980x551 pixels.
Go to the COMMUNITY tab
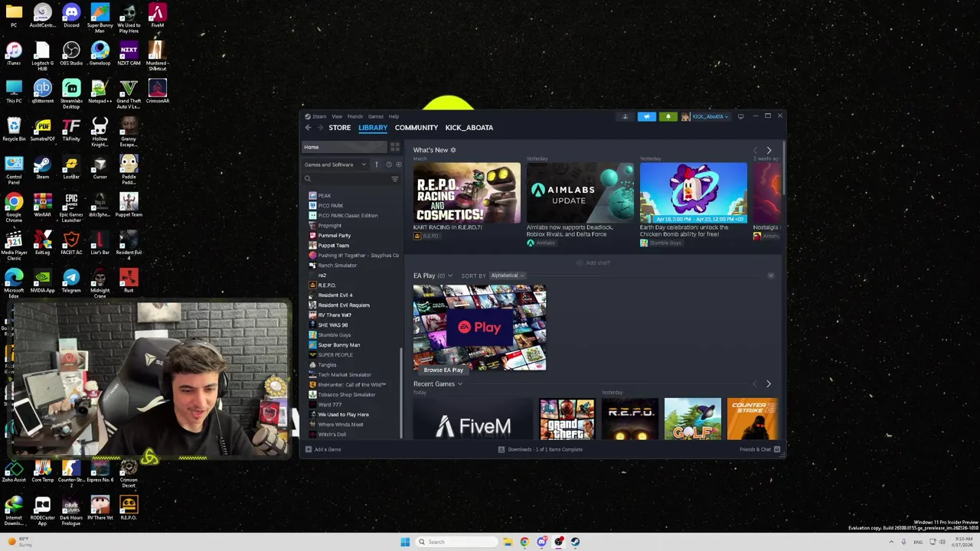(x=416, y=128)
